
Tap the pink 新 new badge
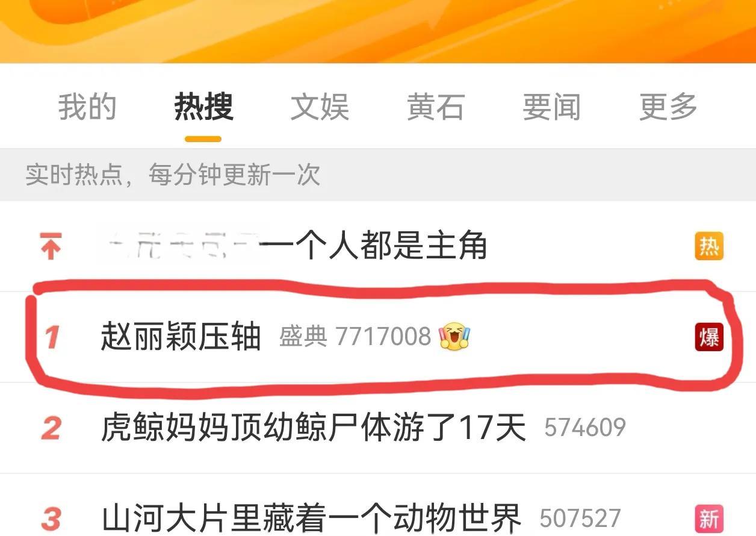[709, 518]
